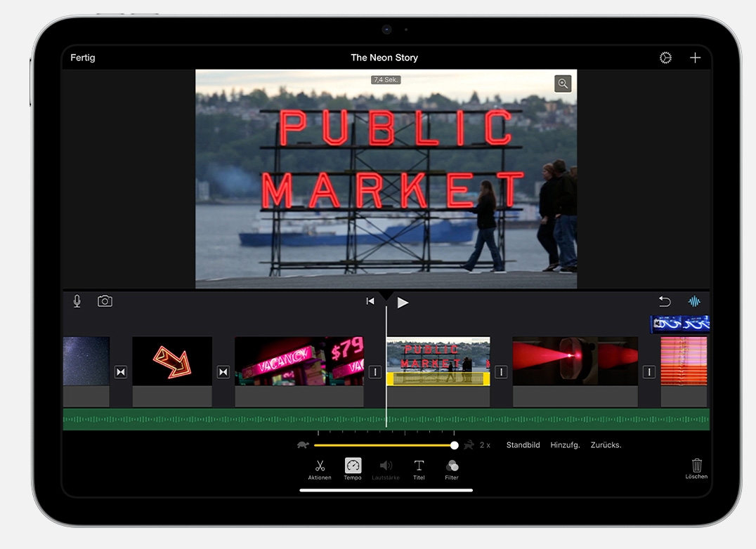This screenshot has height=549, width=756.
Task: Click the yellow speed slider track
Action: 384,446
